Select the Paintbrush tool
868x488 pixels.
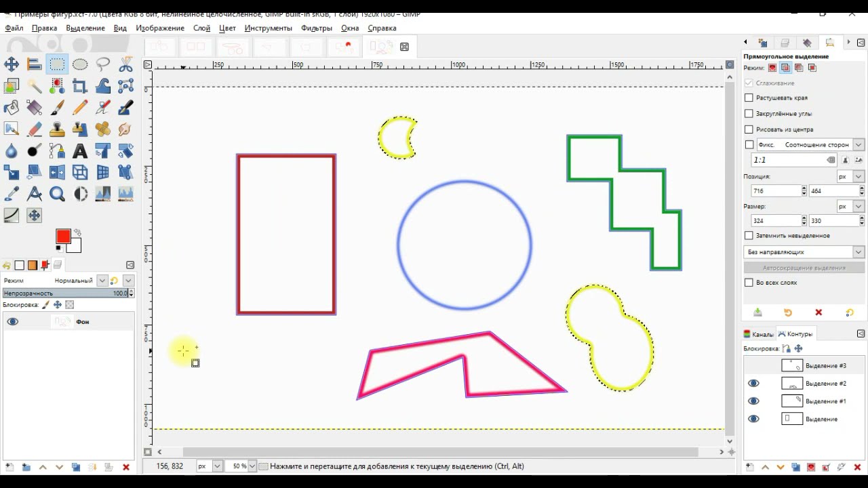(57, 107)
